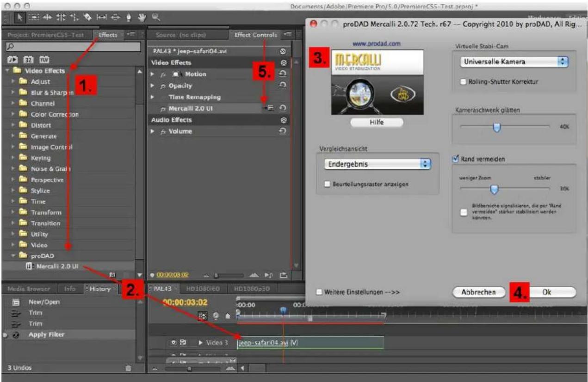Viewport: 588px width, 382px height.
Task: Switch to Source (no clips) tab
Action: (x=180, y=35)
